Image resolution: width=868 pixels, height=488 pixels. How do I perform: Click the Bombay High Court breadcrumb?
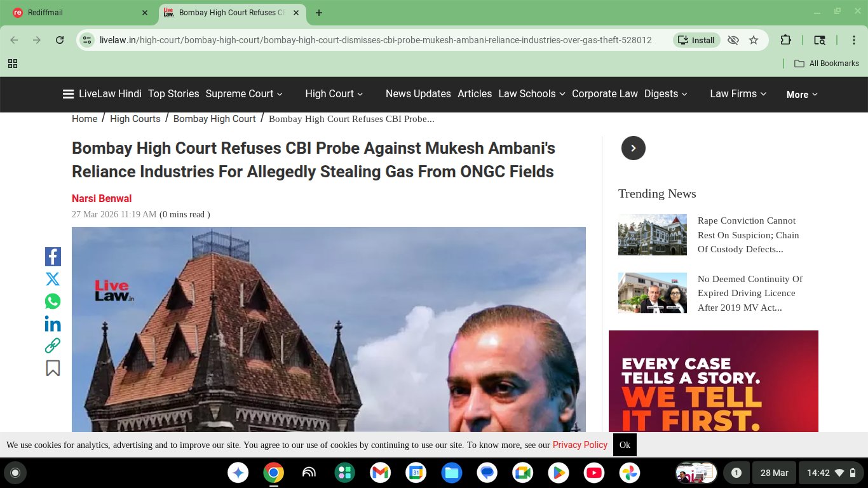click(x=215, y=119)
